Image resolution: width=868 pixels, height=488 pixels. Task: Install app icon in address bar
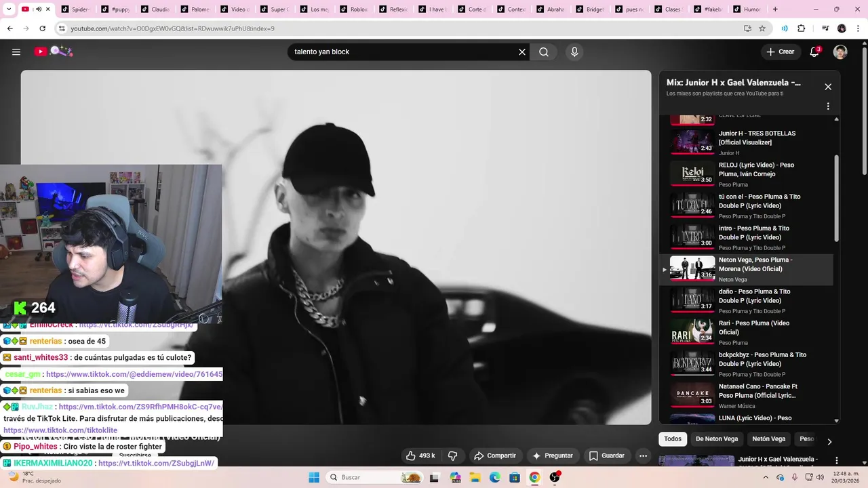point(747,28)
